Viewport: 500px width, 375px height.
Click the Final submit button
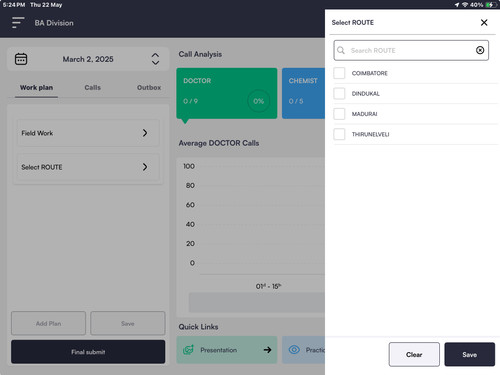coord(88,352)
